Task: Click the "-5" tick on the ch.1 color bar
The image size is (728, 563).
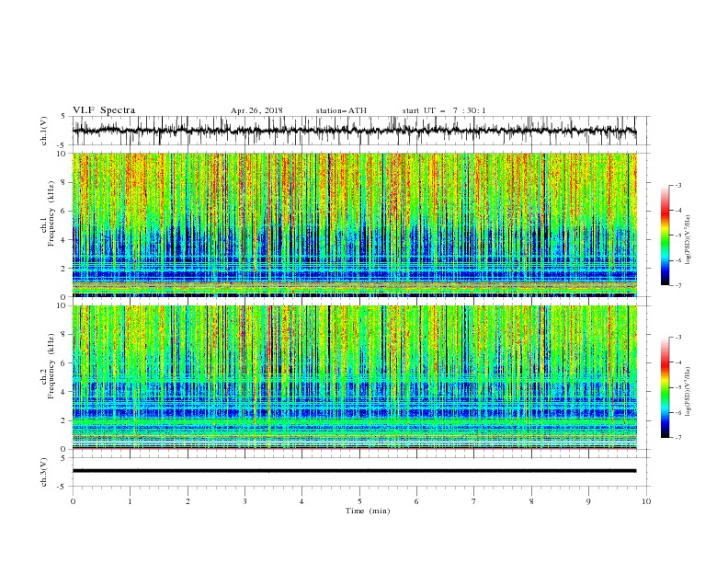Action: pos(677,236)
